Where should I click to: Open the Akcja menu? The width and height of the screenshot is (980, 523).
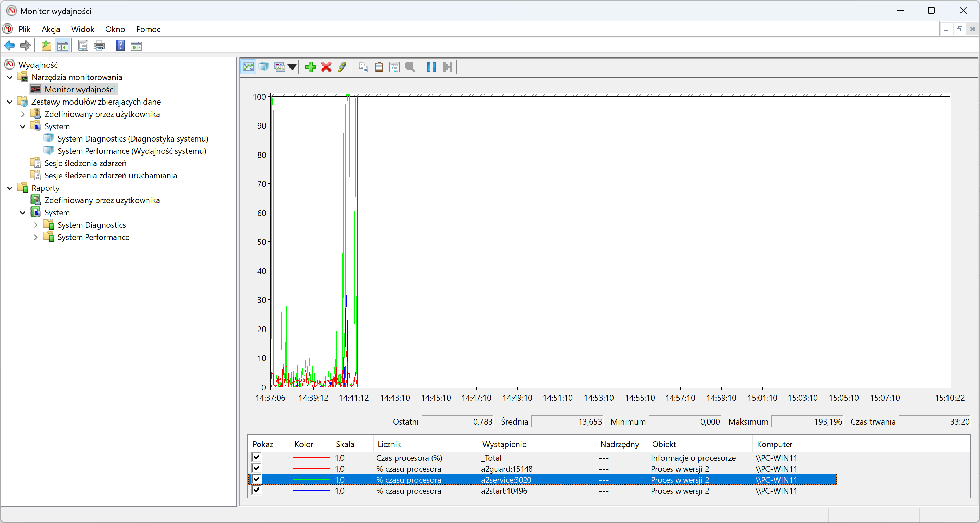tap(51, 29)
